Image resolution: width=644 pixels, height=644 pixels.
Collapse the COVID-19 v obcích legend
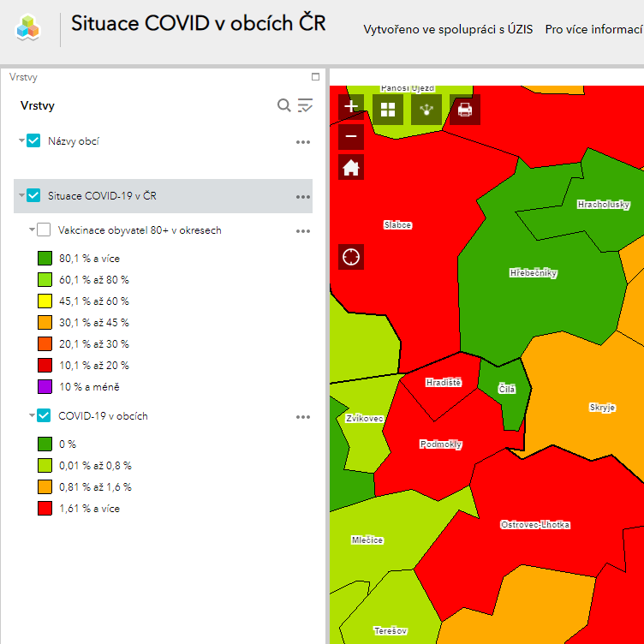pyautogui.click(x=33, y=415)
